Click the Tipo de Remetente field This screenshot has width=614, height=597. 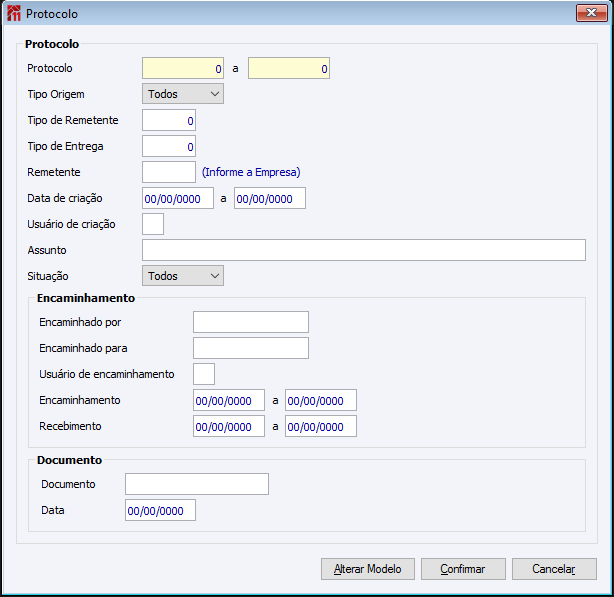pyautogui.click(x=169, y=120)
